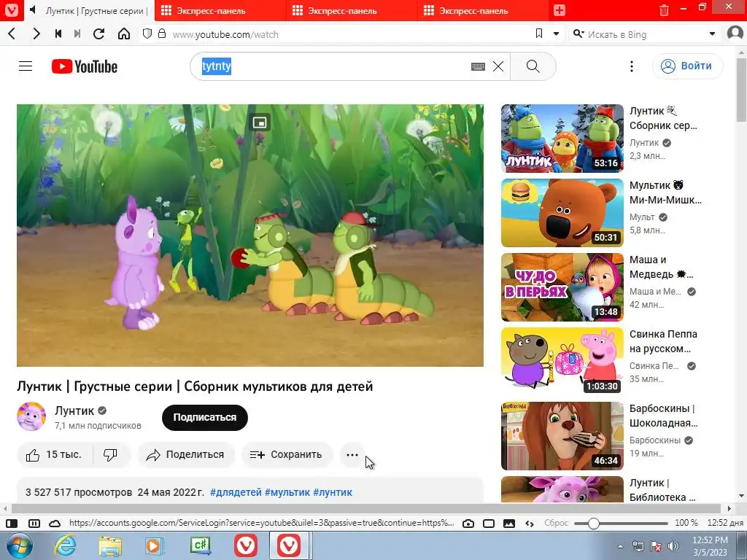747x560 pixels.
Task: Open tab tiling icon in status bar
Action: pyautogui.click(x=34, y=523)
